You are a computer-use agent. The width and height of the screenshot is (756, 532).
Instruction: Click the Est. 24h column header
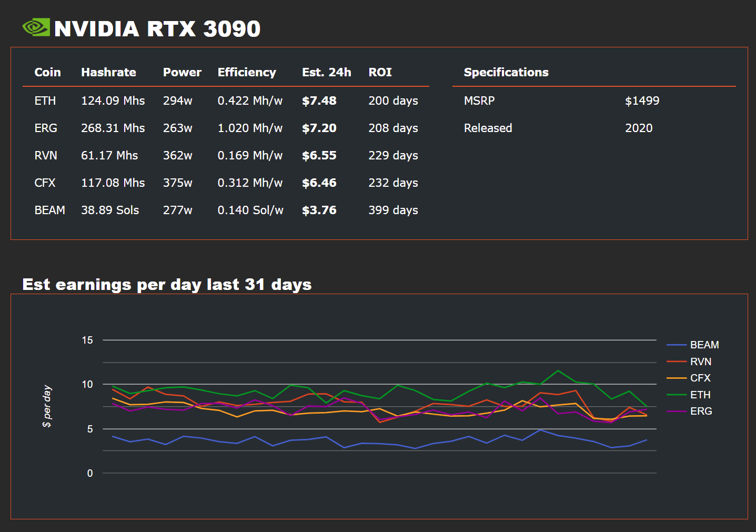pos(327,72)
